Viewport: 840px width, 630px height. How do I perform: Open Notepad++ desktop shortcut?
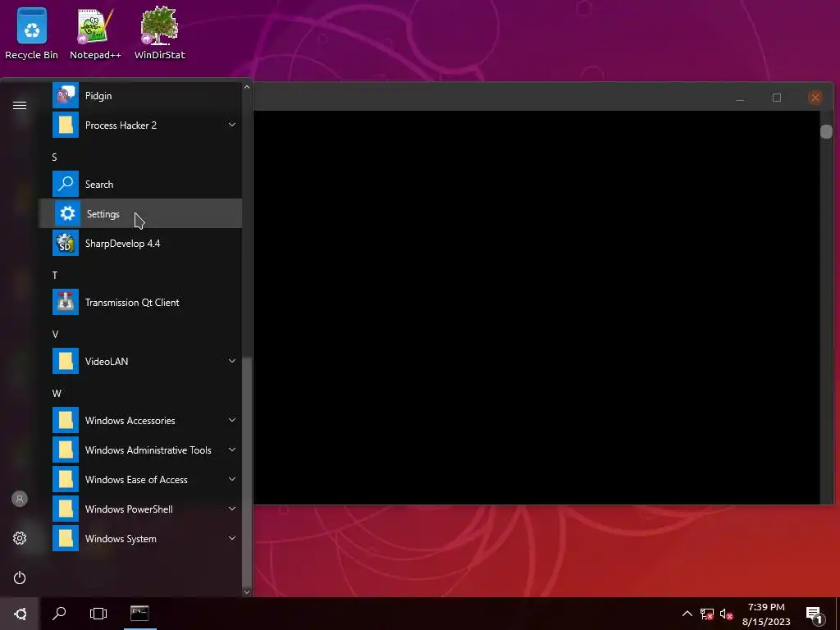tap(95, 33)
